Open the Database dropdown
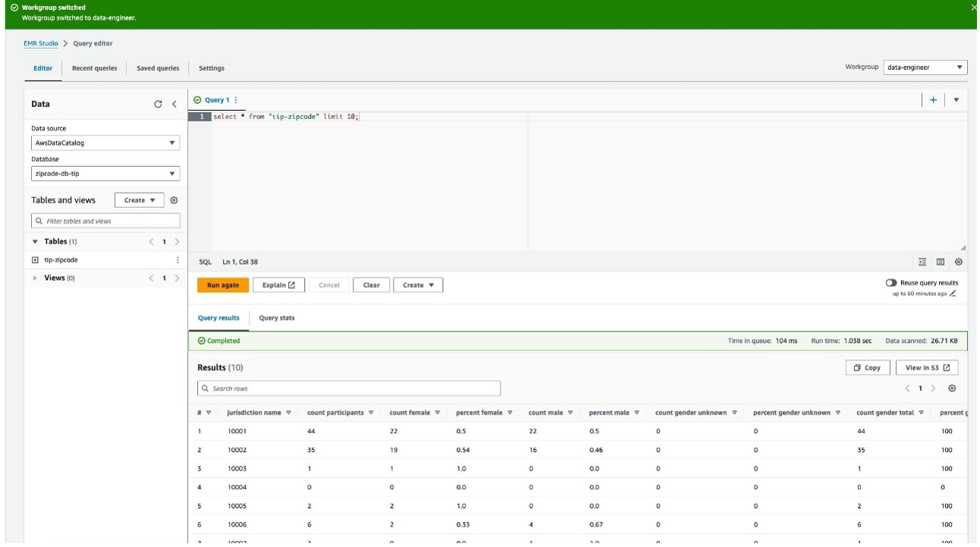This screenshot has width=980, height=547. [106, 173]
